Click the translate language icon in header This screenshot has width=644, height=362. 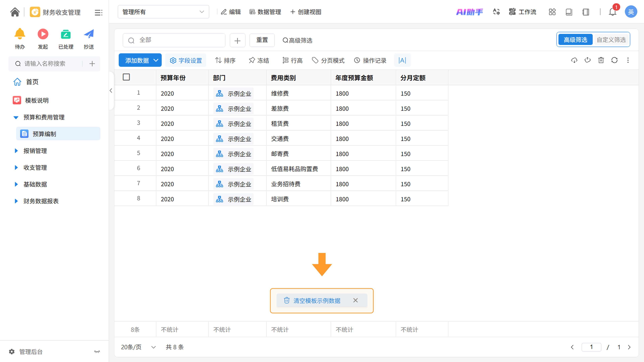(x=496, y=12)
